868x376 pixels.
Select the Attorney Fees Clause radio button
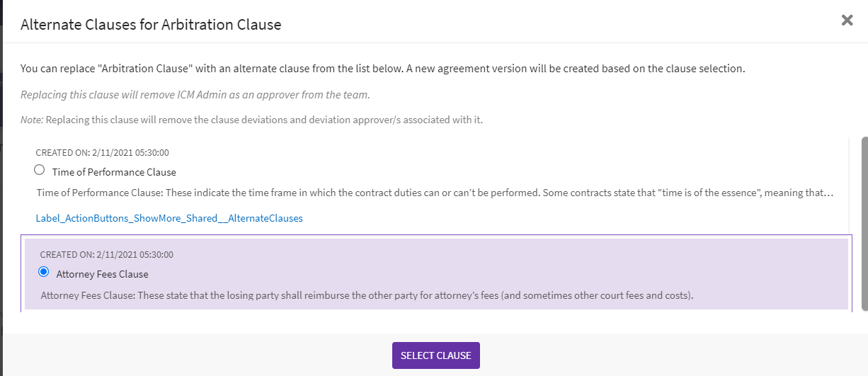coord(44,272)
